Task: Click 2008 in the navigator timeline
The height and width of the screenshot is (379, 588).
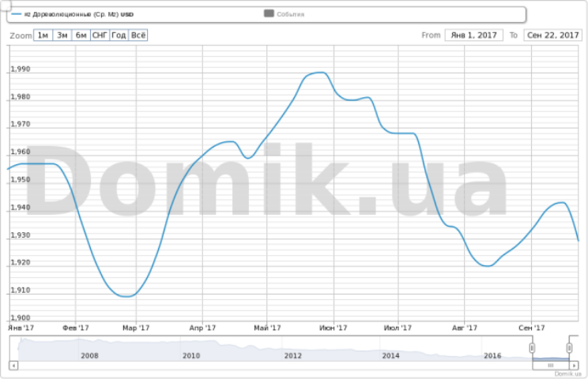Action: [x=89, y=355]
